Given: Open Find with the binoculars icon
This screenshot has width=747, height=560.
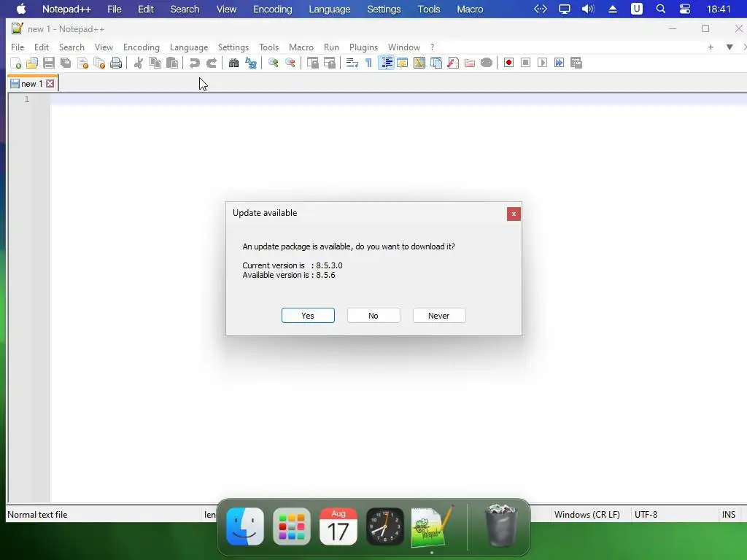Looking at the screenshot, I should pos(233,63).
